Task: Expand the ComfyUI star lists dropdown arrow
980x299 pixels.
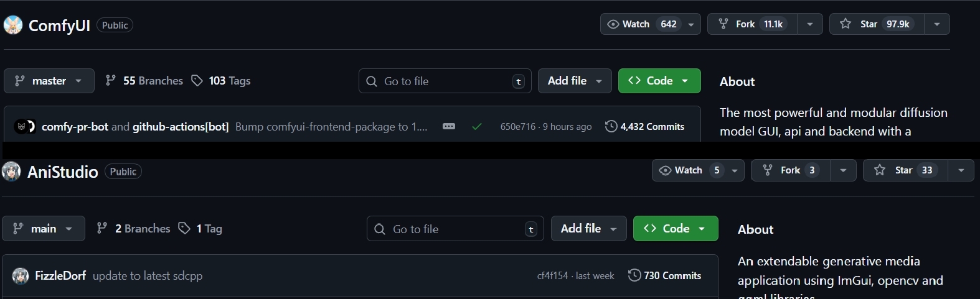Action: [937, 24]
